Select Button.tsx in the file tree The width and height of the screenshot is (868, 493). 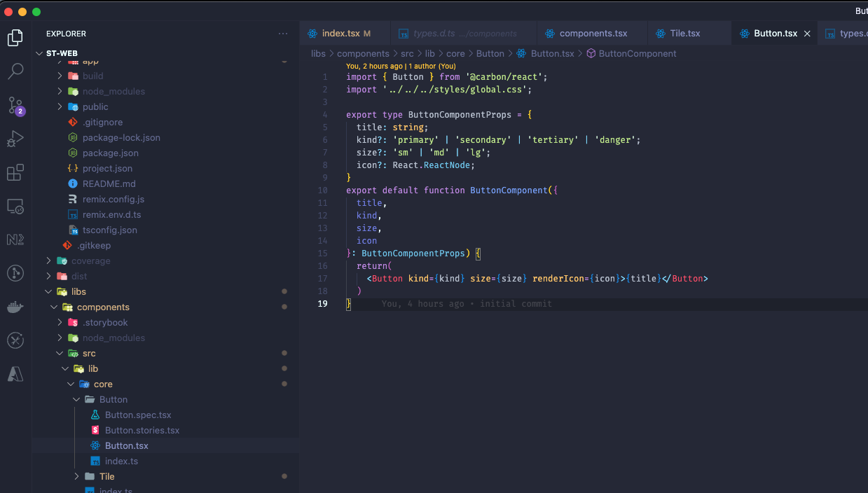coord(126,446)
